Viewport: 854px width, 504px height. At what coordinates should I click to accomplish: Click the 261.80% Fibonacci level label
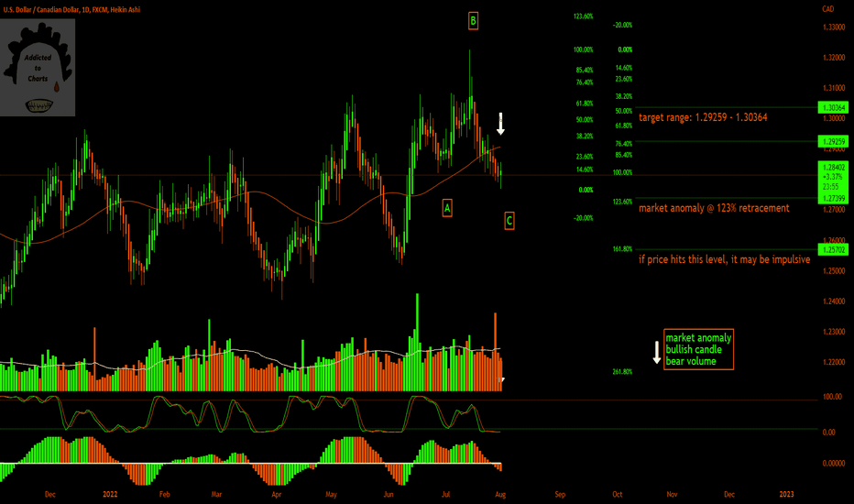click(x=622, y=372)
